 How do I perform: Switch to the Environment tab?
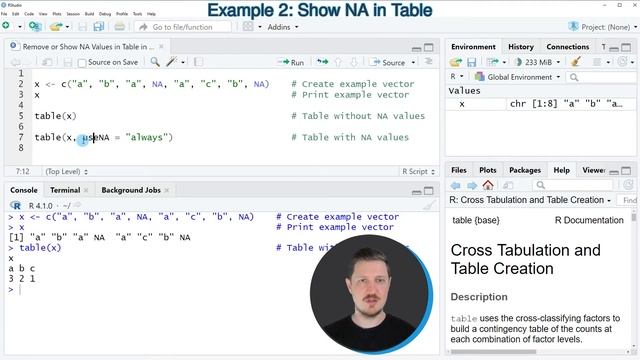pos(473,47)
